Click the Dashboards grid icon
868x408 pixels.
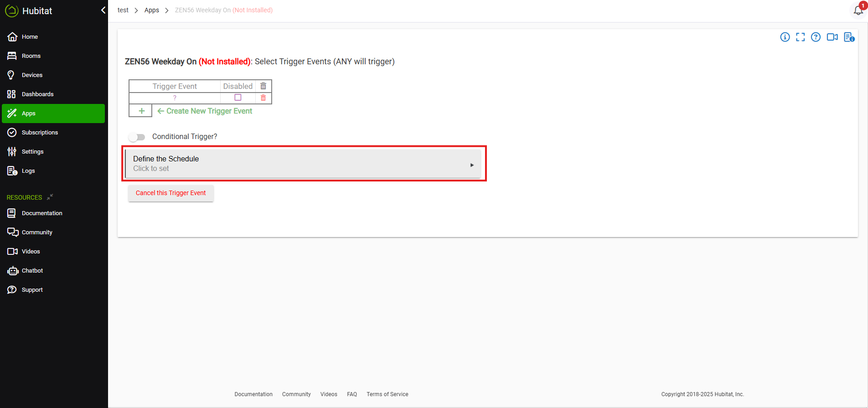point(11,94)
